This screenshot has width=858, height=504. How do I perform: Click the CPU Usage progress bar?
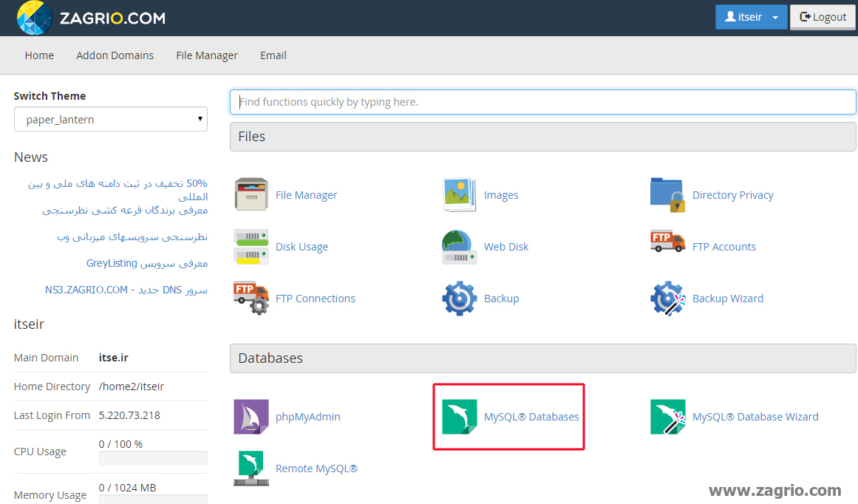coord(153,458)
